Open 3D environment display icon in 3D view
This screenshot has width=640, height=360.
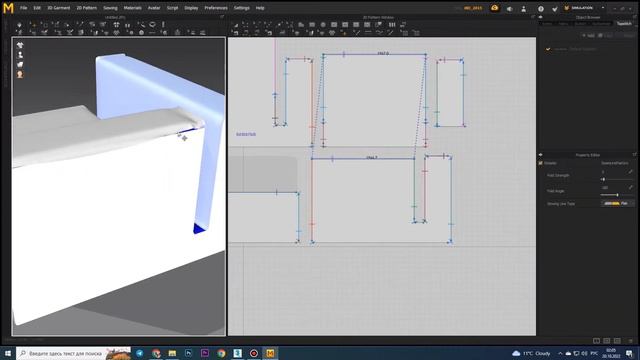point(20,64)
